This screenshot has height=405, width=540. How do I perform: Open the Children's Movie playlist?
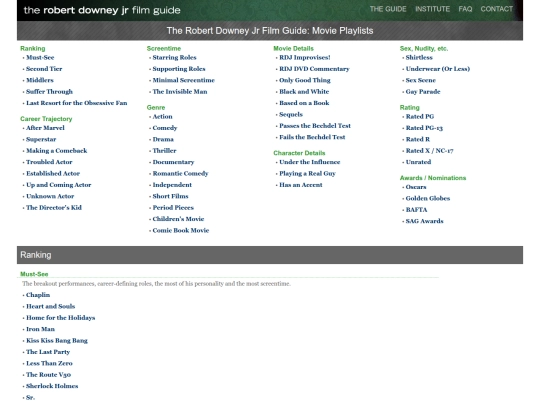[x=178, y=219]
